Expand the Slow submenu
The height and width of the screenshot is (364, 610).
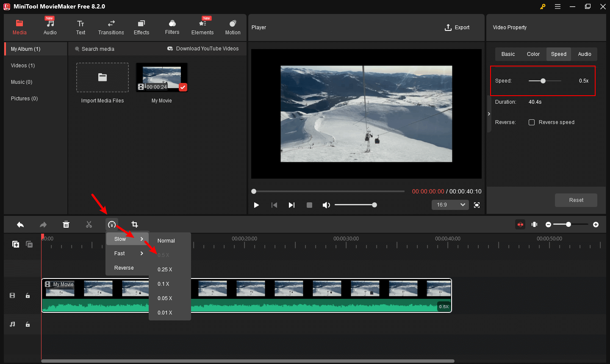pyautogui.click(x=128, y=239)
